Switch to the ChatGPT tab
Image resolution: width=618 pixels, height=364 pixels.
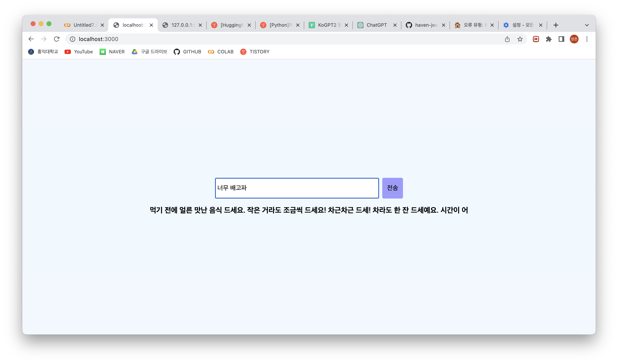376,25
